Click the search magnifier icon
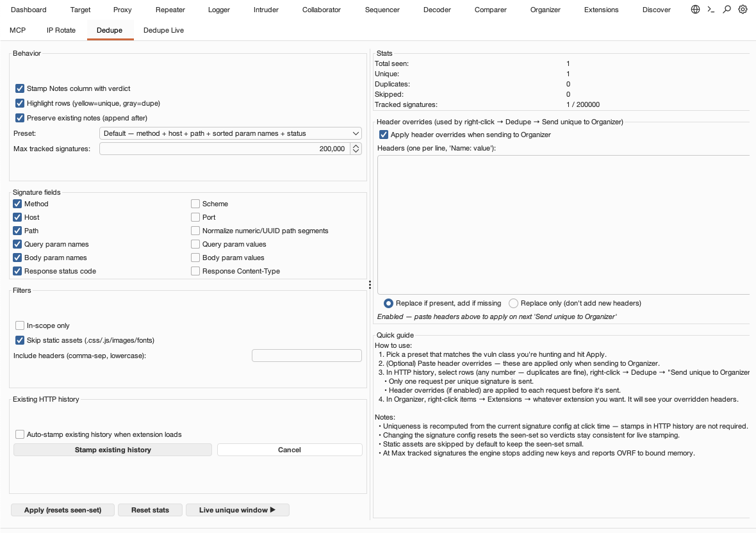The width and height of the screenshot is (756, 533). click(727, 10)
